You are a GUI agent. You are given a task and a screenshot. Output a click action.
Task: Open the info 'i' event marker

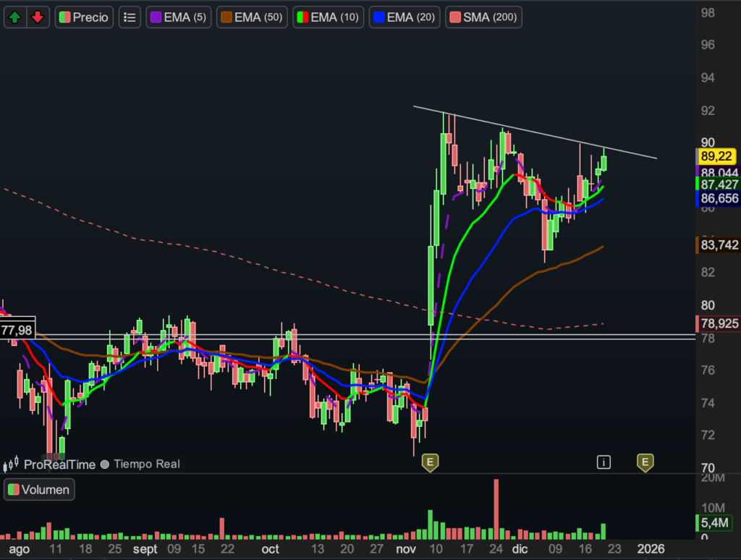604,462
